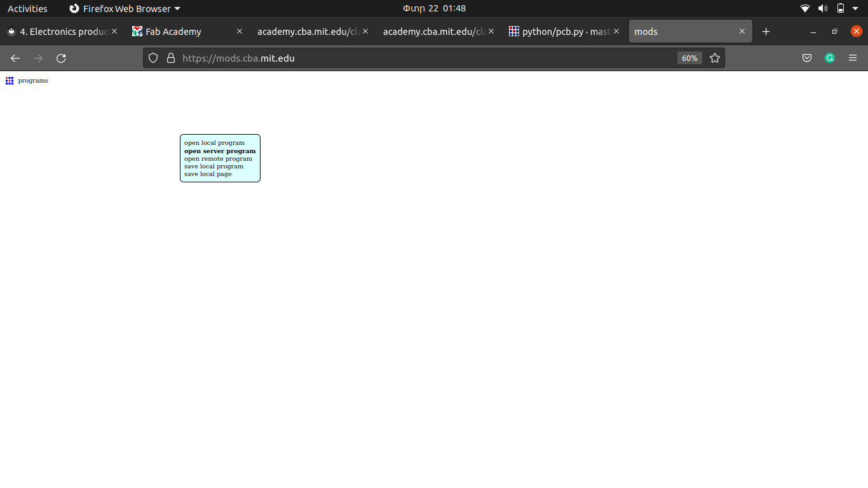Image resolution: width=868 pixels, height=488 pixels.
Task: Open the tracking protection shield icon
Action: (153, 58)
